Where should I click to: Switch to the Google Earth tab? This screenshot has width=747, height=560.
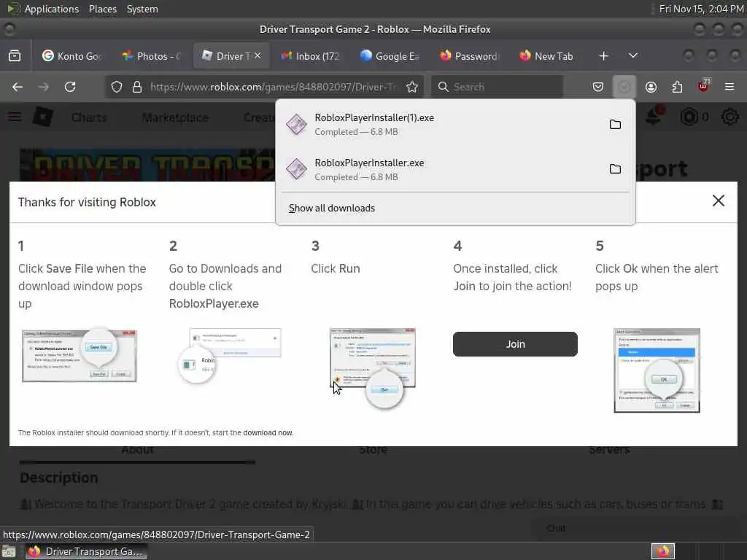(390, 55)
